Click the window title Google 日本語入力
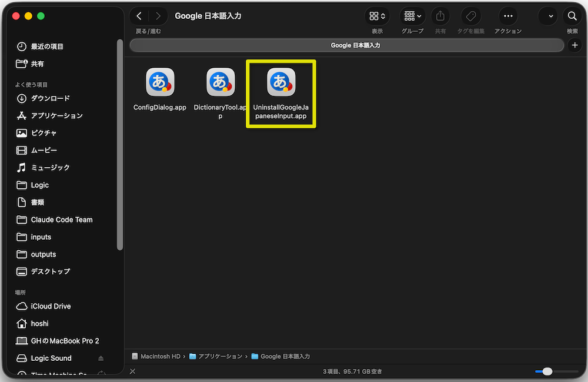 coord(208,16)
